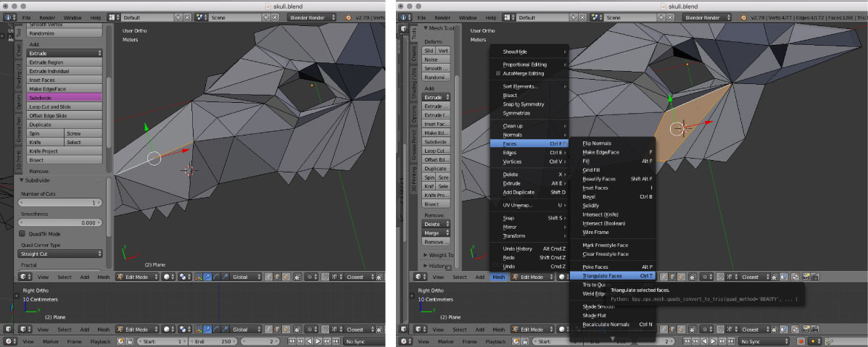Open pivot point selector in left window upper 3D header

pos(186,277)
